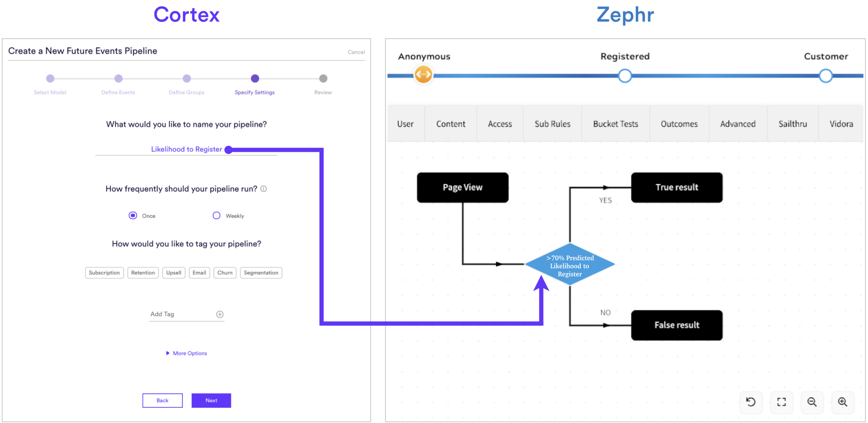Open the Advanced tab
This screenshot has width=868, height=423.
pyautogui.click(x=738, y=124)
